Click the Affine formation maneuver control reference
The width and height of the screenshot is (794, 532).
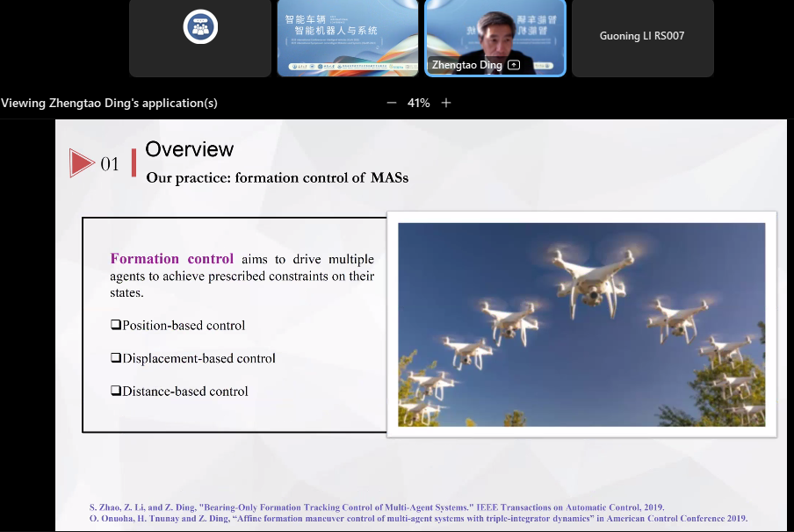click(x=418, y=519)
